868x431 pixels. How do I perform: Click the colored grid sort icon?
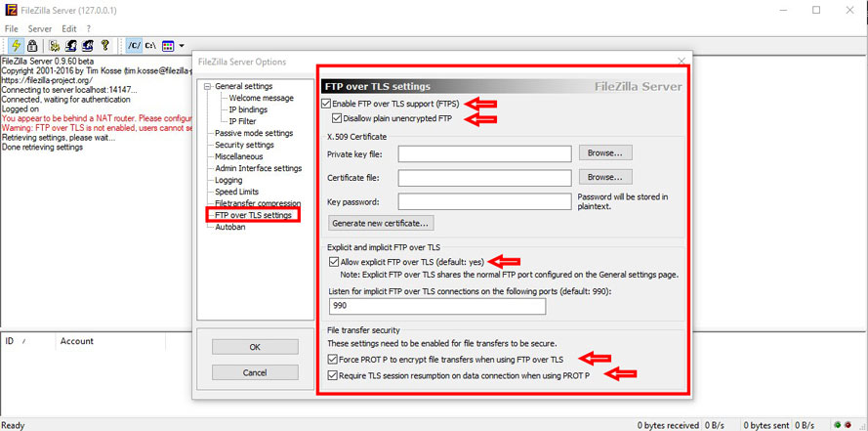[x=168, y=45]
